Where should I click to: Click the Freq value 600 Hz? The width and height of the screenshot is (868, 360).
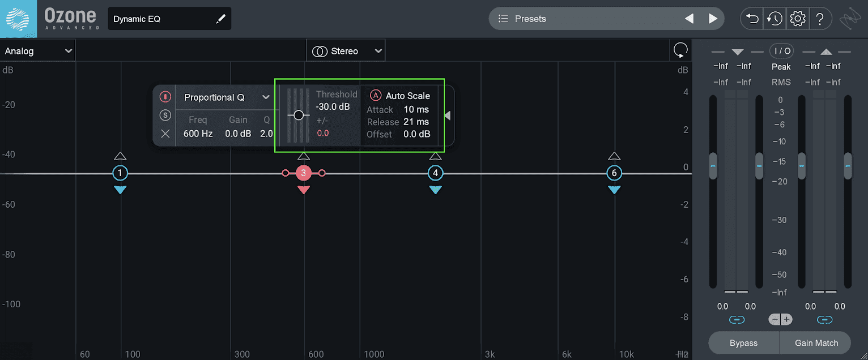pos(198,134)
